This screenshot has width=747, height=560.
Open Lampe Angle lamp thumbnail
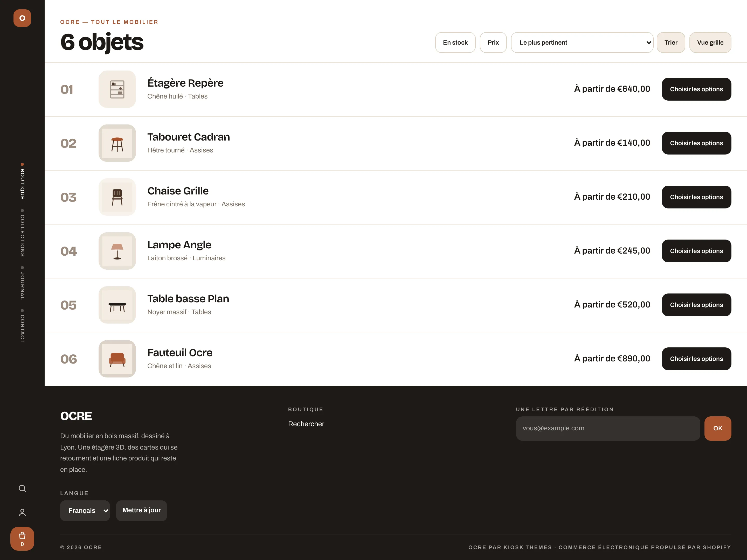(117, 251)
